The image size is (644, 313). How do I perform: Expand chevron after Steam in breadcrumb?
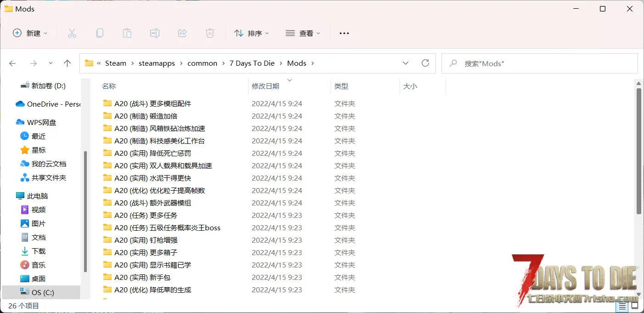[x=132, y=63]
